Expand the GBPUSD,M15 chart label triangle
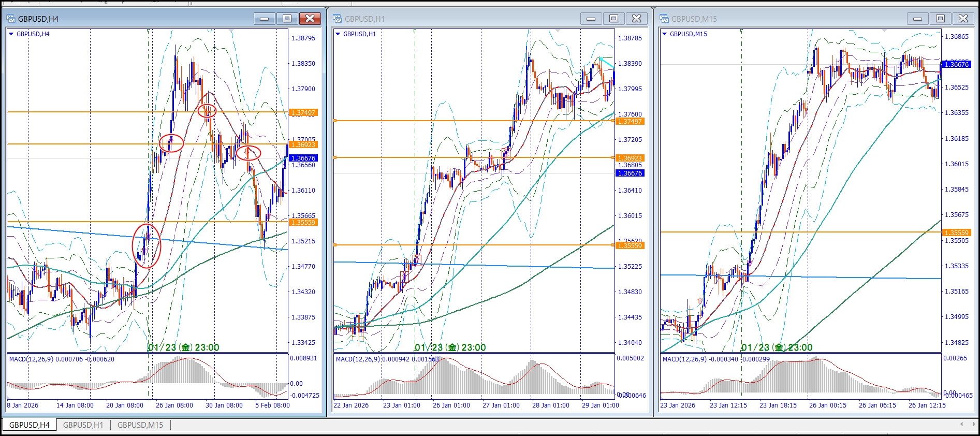 665,34
